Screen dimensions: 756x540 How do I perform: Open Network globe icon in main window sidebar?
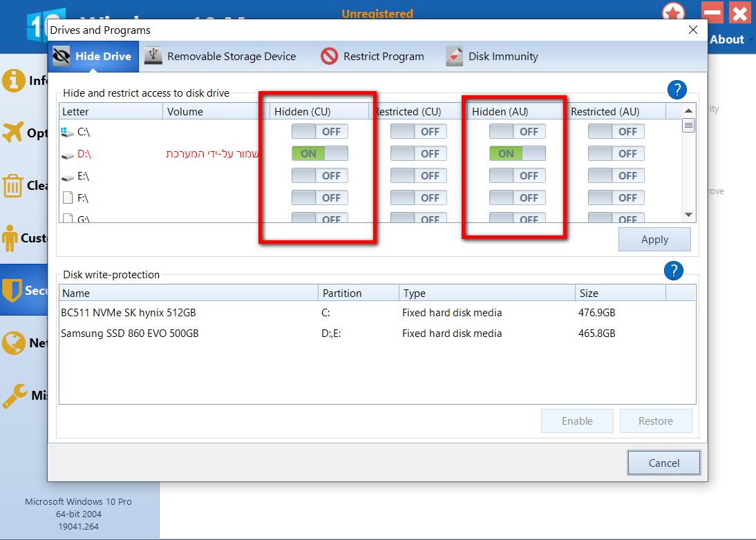coord(14,343)
